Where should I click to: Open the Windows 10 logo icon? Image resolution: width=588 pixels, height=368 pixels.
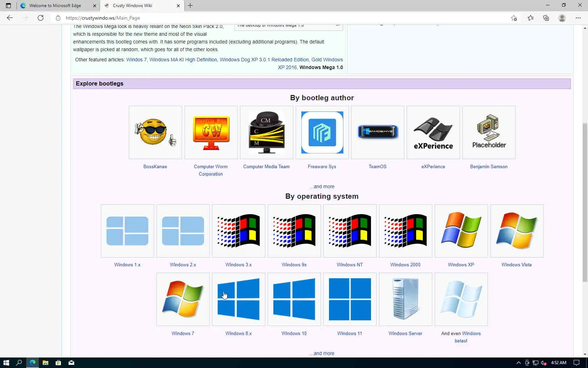click(x=294, y=299)
